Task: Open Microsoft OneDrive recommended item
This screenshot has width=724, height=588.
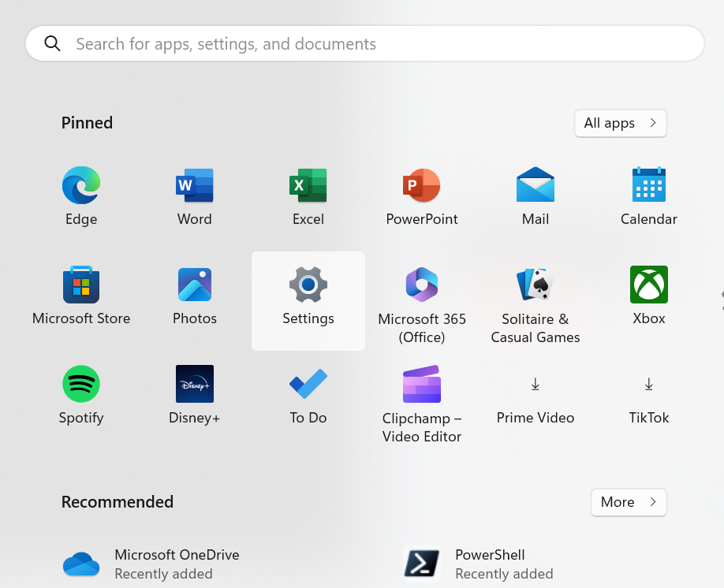Action: (151, 564)
